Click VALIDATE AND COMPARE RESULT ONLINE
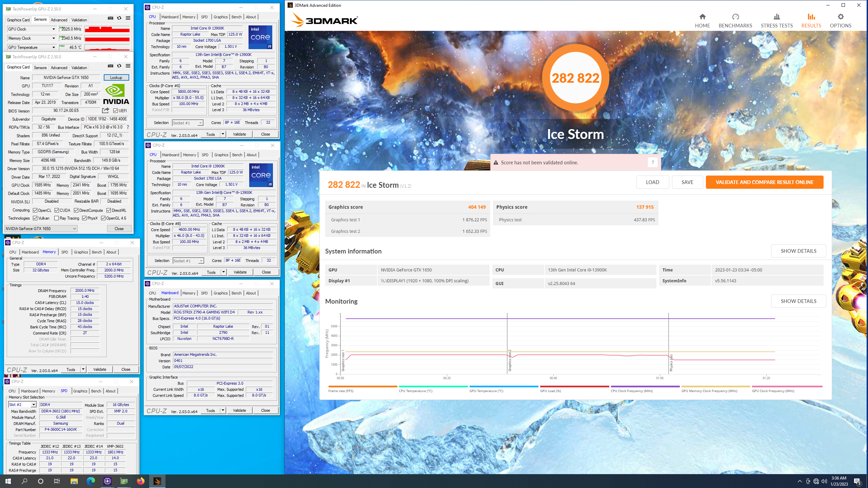The width and height of the screenshot is (868, 488). (765, 182)
